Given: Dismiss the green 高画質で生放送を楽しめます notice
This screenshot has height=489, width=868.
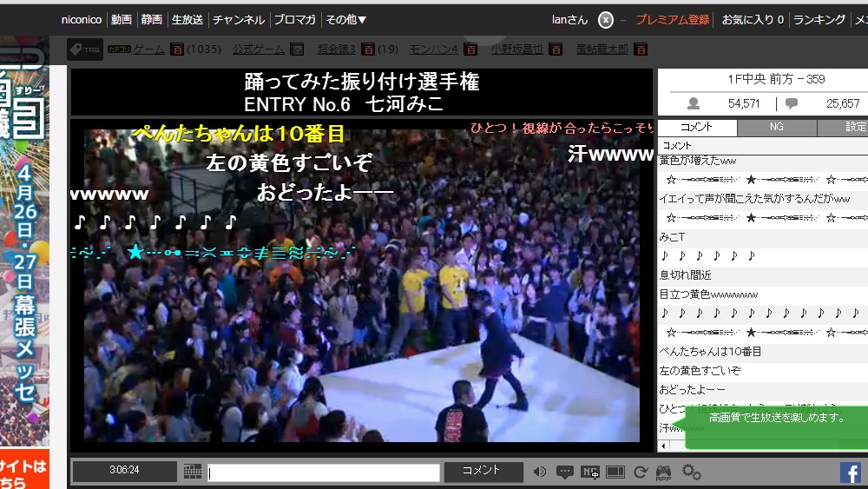Looking at the screenshot, I should [777, 427].
